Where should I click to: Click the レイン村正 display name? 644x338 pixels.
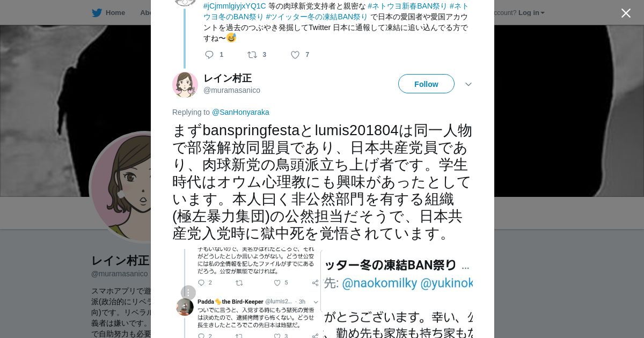click(x=228, y=78)
